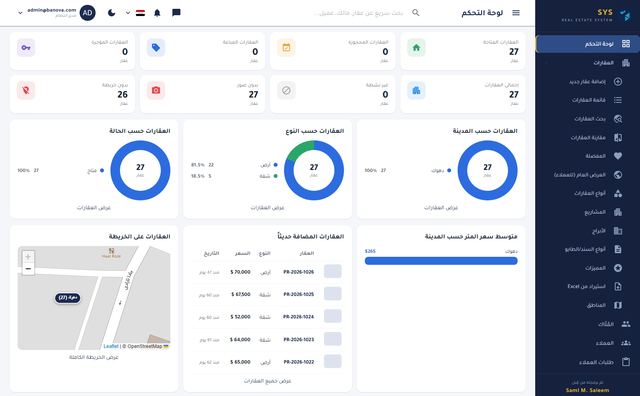Image resolution: width=640 pixels, height=396 pixels.
Task: Open المفضلة heart icon in sidebar
Action: 618,156
